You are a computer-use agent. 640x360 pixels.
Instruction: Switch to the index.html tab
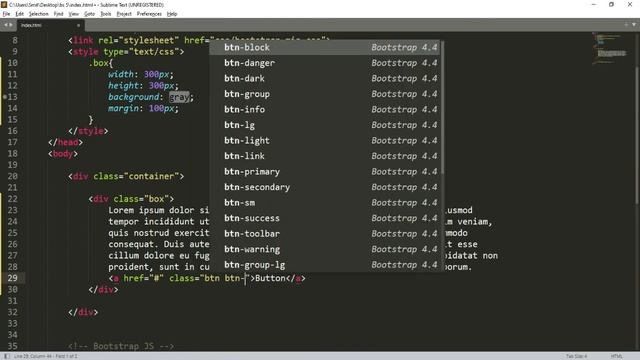[50, 25]
